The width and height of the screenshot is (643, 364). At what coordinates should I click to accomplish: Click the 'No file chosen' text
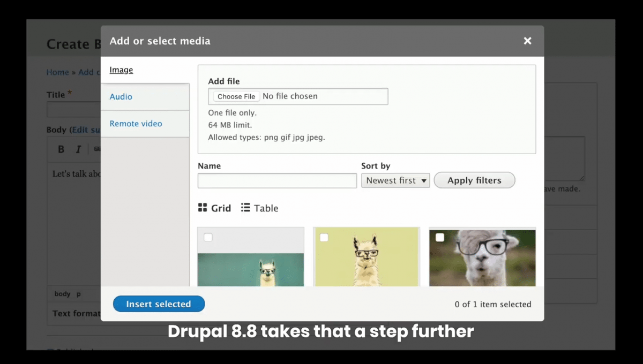[290, 96]
